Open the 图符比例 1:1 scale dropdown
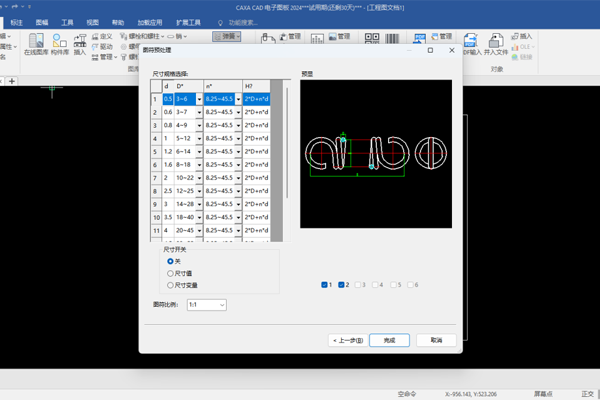This screenshot has width=600, height=400. [x=207, y=305]
